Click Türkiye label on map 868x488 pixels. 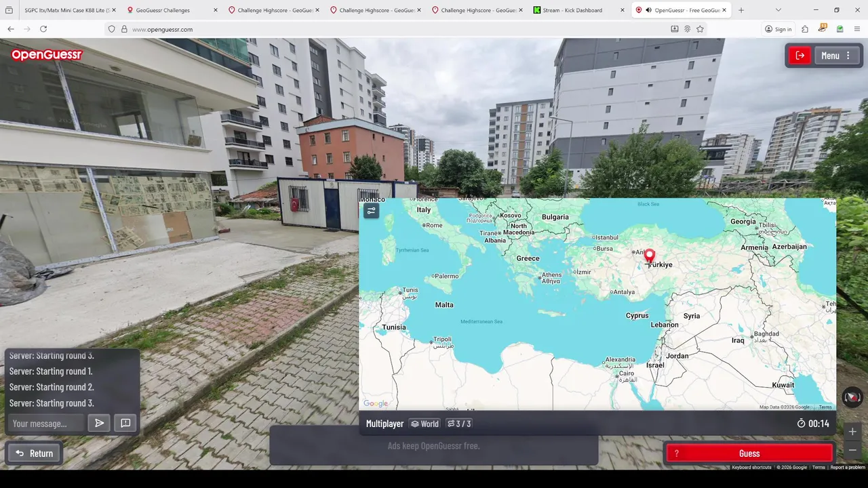tap(659, 265)
